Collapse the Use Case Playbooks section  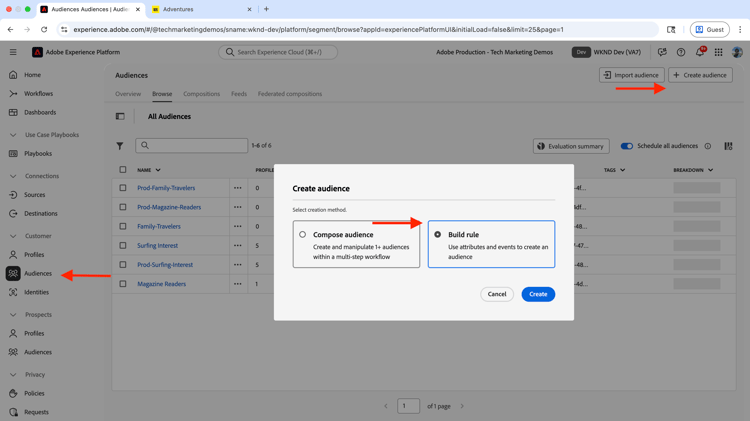click(13, 135)
